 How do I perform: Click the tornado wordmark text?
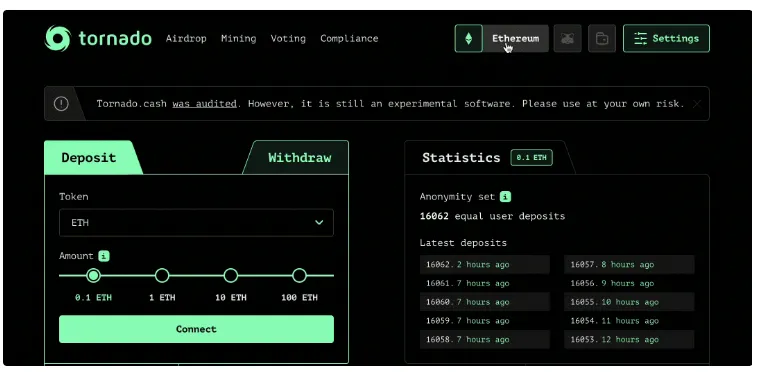(115, 38)
